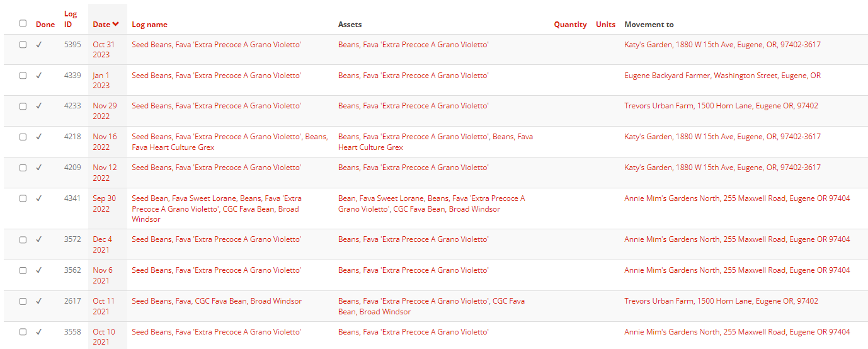Viewport: 868px width, 349px height.
Task: Open Annie Mim's Gardens North for log 3572
Action: coord(737,239)
